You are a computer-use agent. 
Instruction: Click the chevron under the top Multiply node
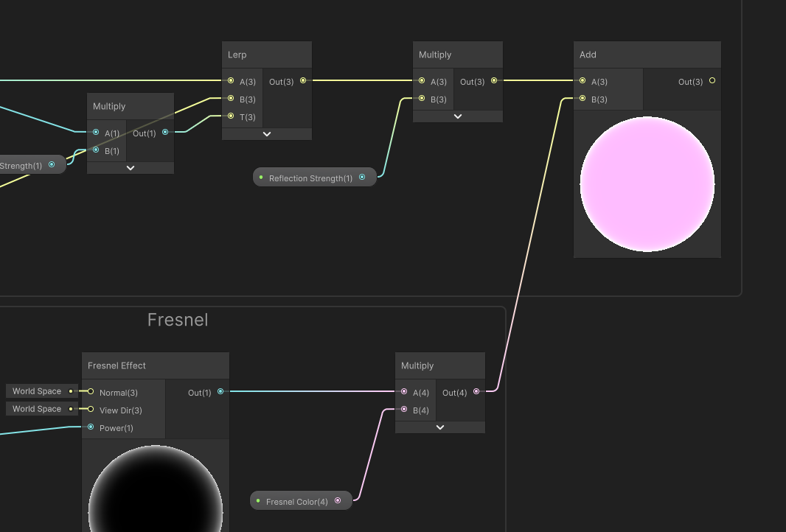457,116
